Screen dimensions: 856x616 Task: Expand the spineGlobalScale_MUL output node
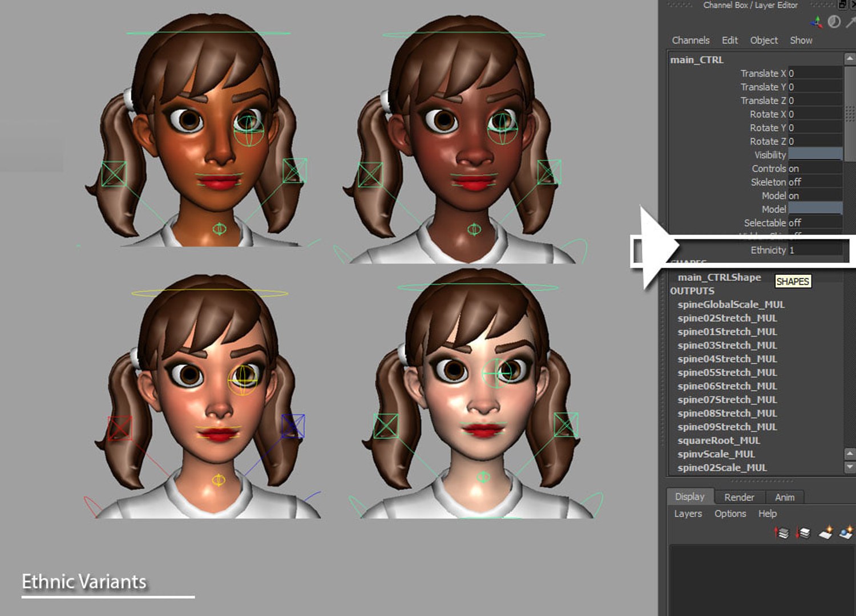731,304
